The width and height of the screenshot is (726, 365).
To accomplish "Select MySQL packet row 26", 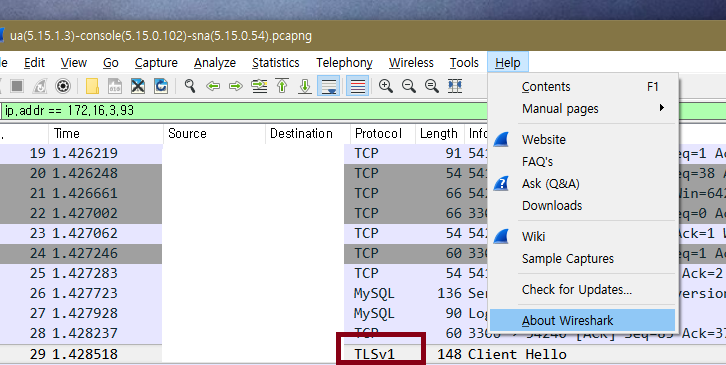I will pos(244,293).
